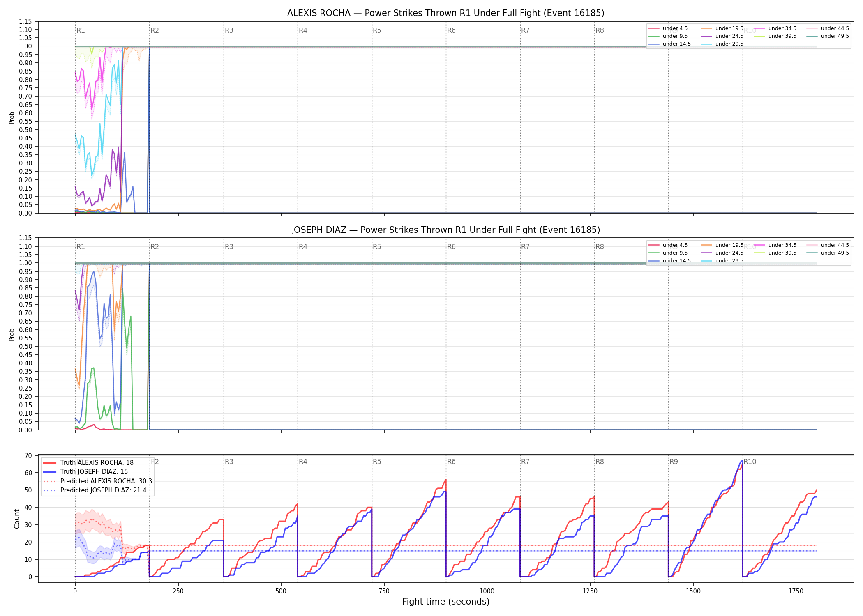Click the R3 label in the Count chart
Screen dimensions: 863x616
point(229,462)
